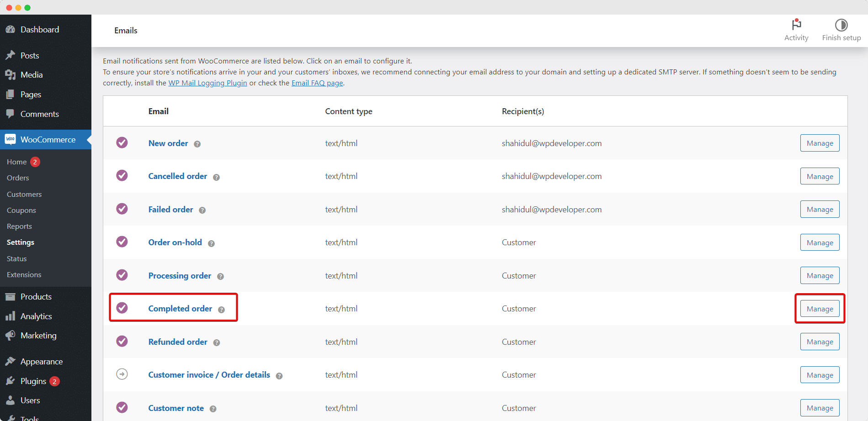Click help icon next to Customer invoice

point(279,376)
